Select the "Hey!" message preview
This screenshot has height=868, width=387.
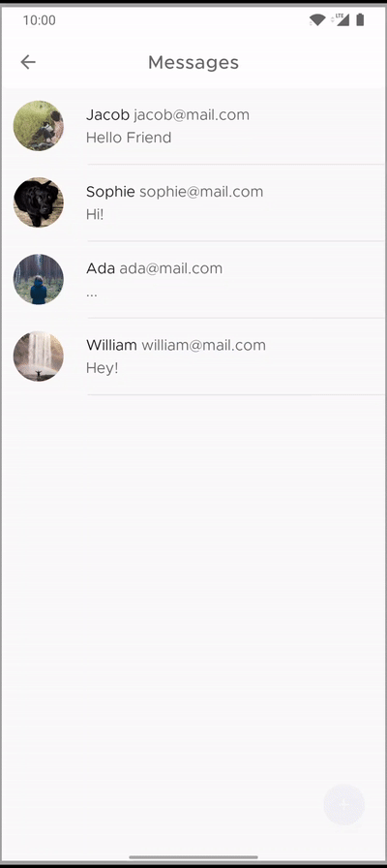coord(103,368)
